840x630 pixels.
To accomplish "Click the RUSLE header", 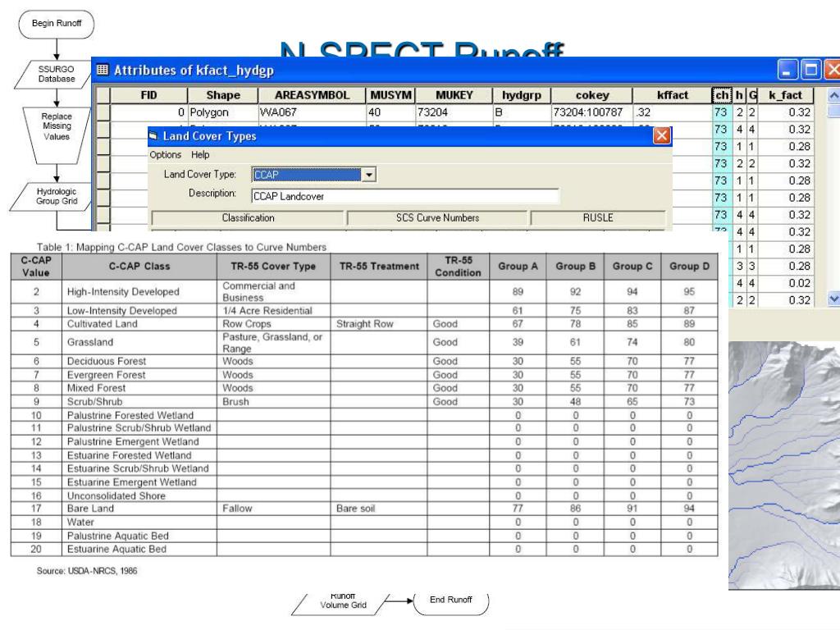I will pyautogui.click(x=598, y=218).
